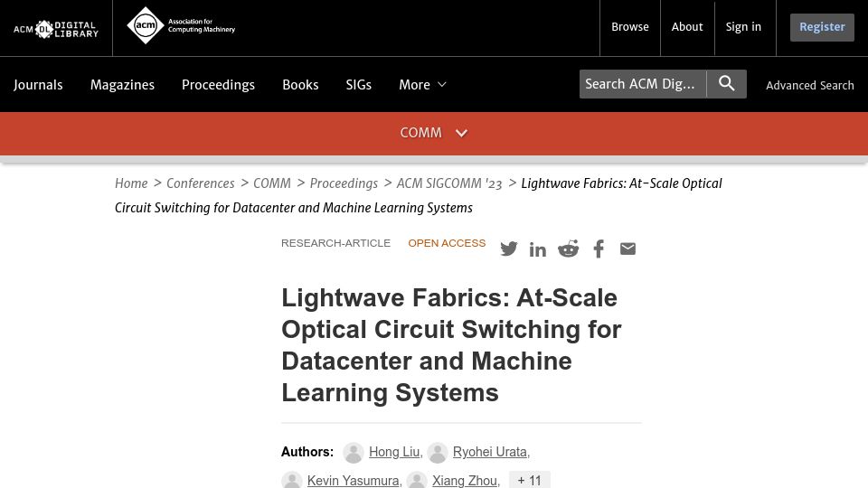Image resolution: width=868 pixels, height=488 pixels.
Task: Open the Proceedings menu
Action: point(218,85)
